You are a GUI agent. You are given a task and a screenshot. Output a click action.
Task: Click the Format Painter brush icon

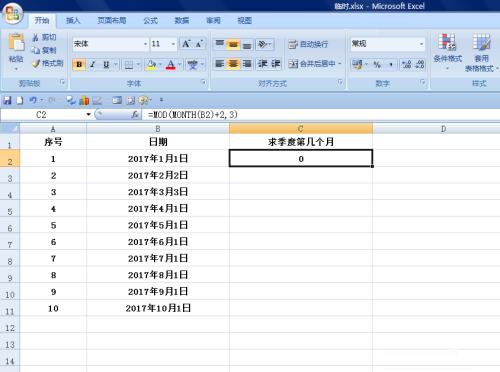click(x=36, y=63)
